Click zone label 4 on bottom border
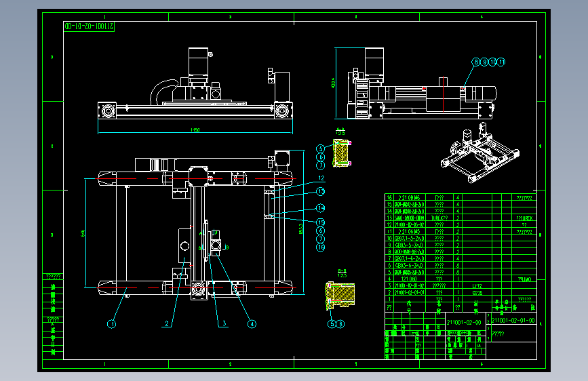 click(x=482, y=364)
